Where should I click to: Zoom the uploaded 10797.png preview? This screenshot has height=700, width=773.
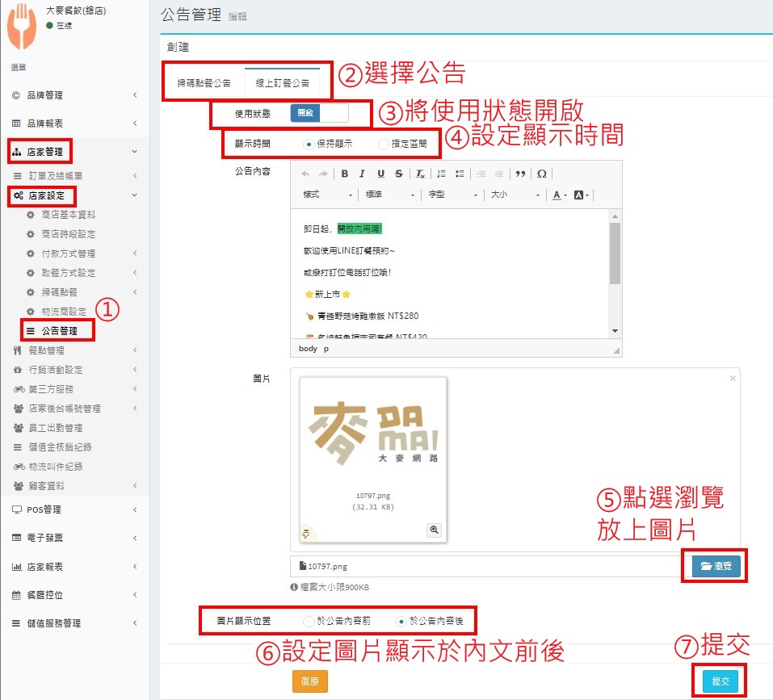[x=435, y=530]
